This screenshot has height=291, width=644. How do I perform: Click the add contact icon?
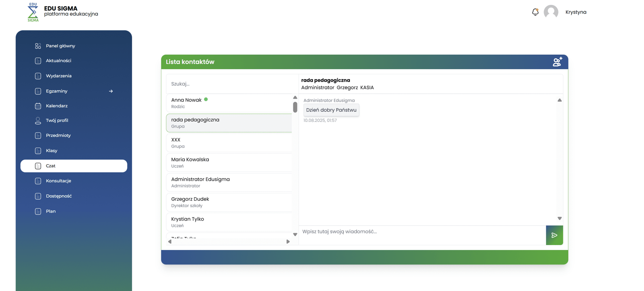click(x=557, y=62)
